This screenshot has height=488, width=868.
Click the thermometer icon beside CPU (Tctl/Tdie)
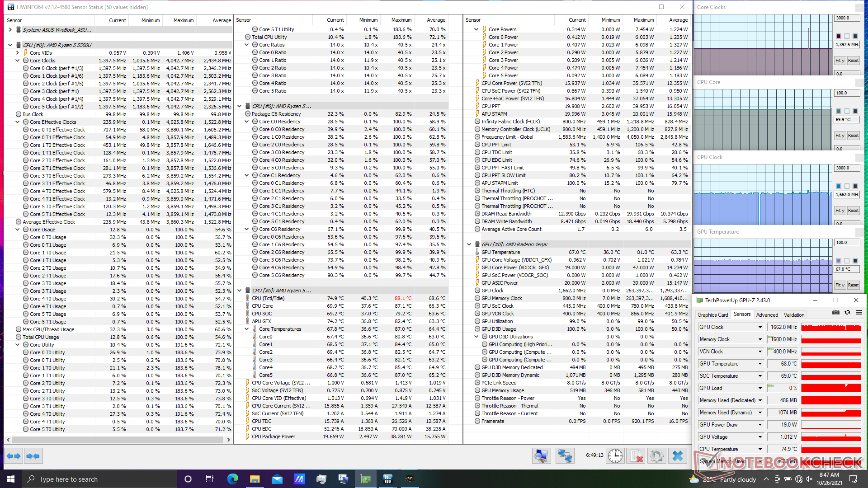(x=247, y=298)
